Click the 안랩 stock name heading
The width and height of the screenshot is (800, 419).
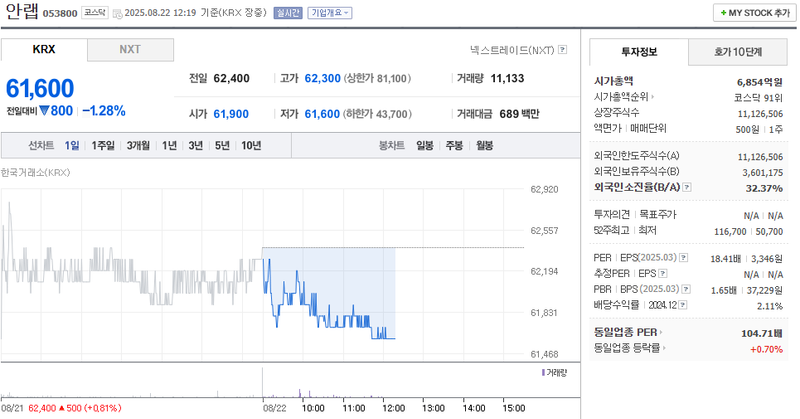22,11
